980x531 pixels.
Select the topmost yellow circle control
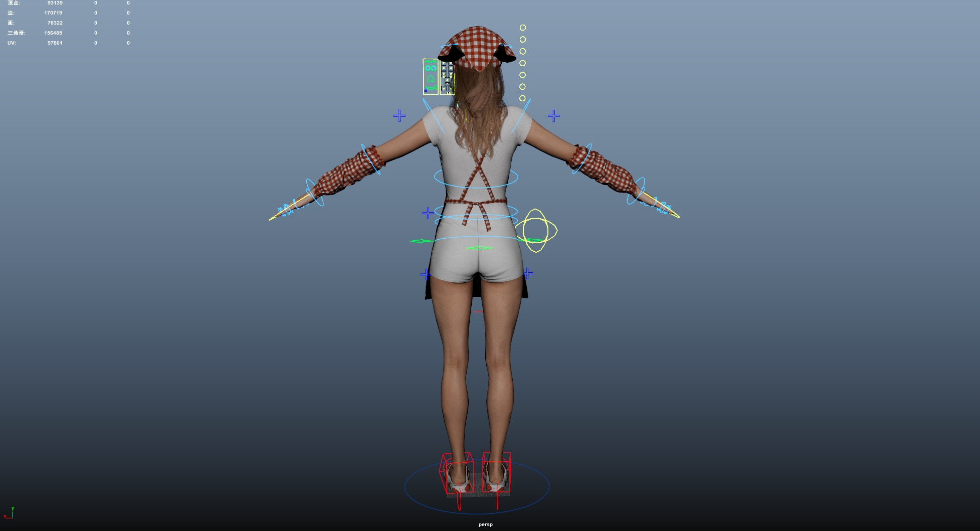[x=523, y=28]
